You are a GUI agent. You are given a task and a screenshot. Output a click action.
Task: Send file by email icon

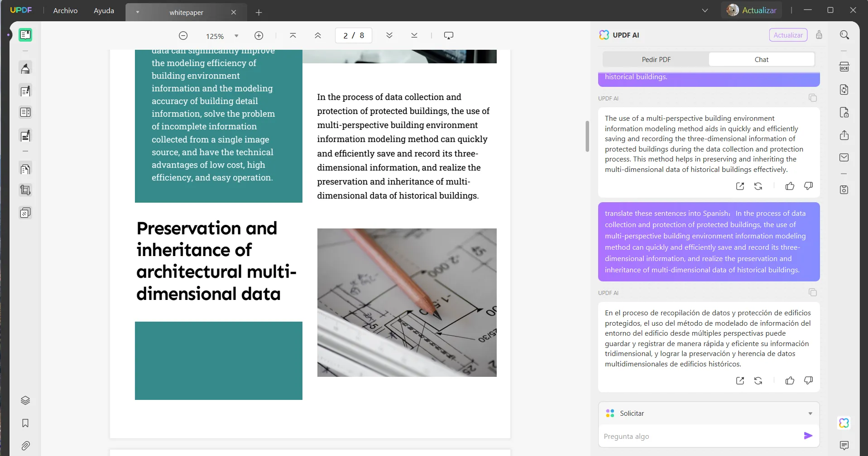click(x=844, y=157)
